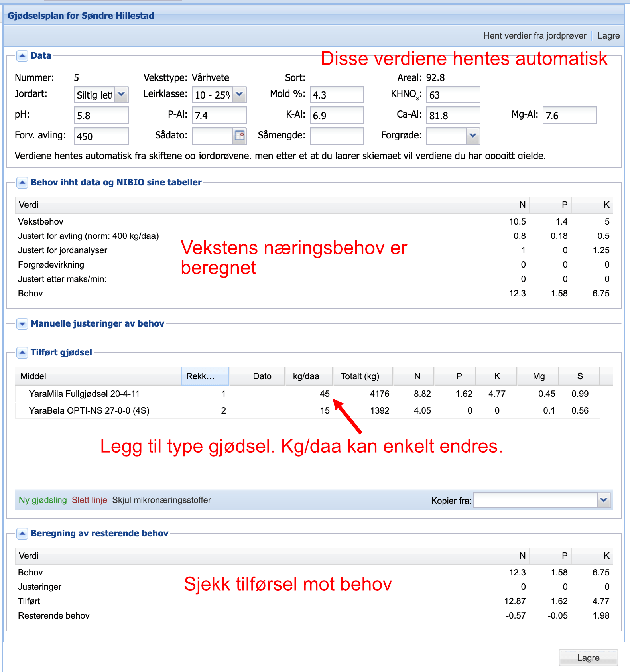Click Resterende behov K value 1.98
Viewport: 630px width, 672px height.
click(x=601, y=616)
